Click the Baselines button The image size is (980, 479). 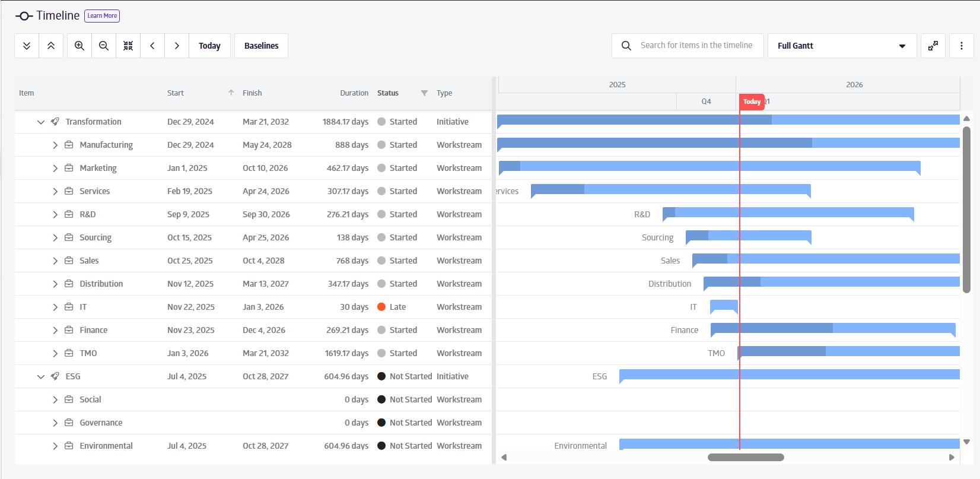pos(261,46)
